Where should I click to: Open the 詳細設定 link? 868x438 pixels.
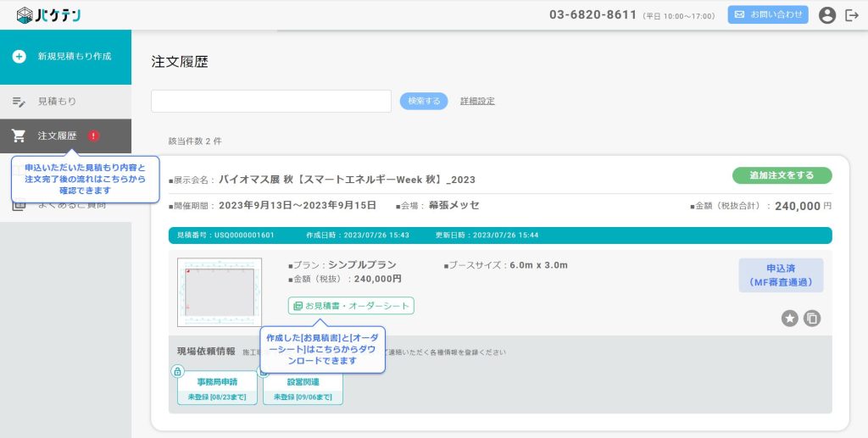point(478,101)
